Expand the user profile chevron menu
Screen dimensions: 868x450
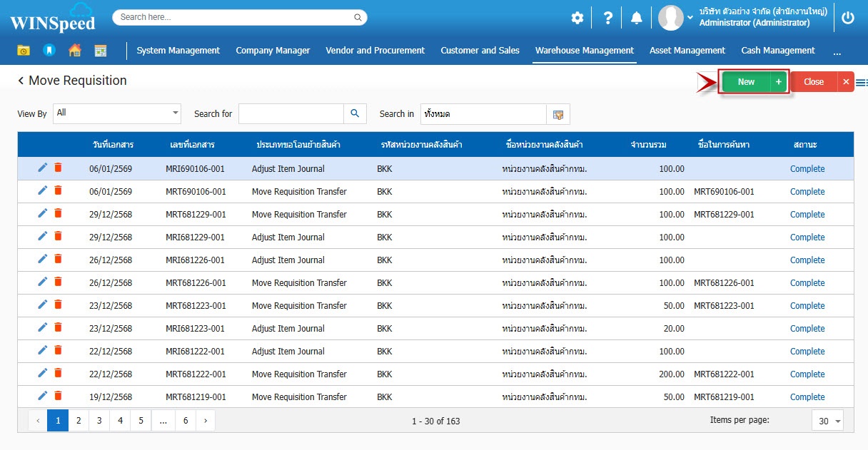pyautogui.click(x=690, y=18)
